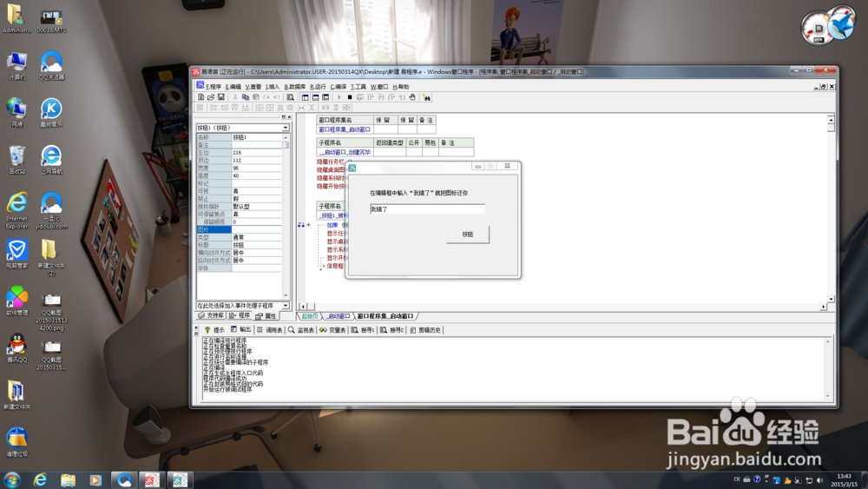Open the 程序 menu

point(214,86)
